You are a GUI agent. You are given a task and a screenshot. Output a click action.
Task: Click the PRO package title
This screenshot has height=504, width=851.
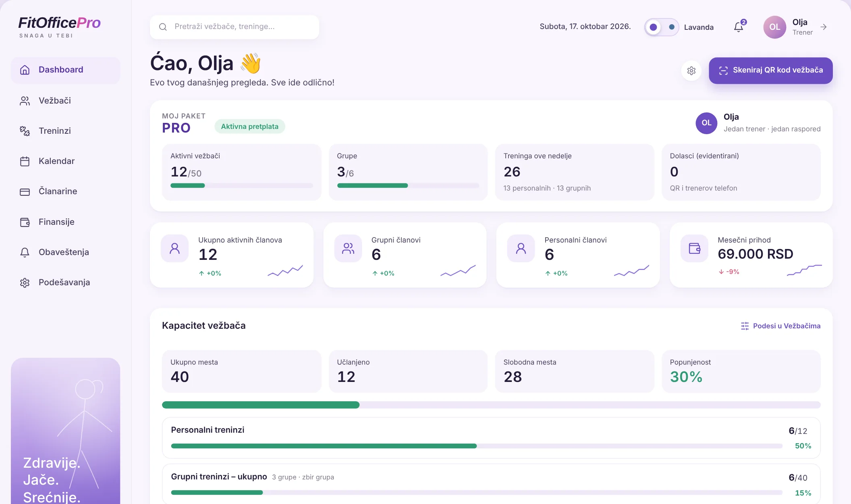coord(176,128)
